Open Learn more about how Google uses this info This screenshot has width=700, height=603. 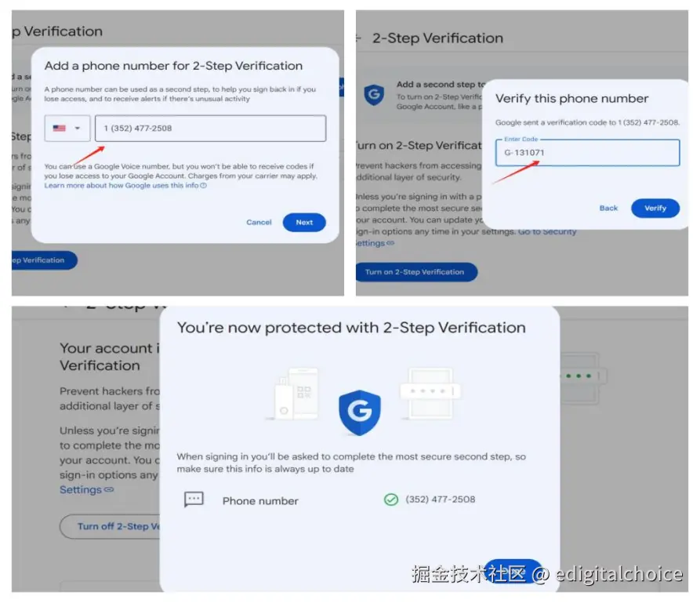pyautogui.click(x=121, y=185)
